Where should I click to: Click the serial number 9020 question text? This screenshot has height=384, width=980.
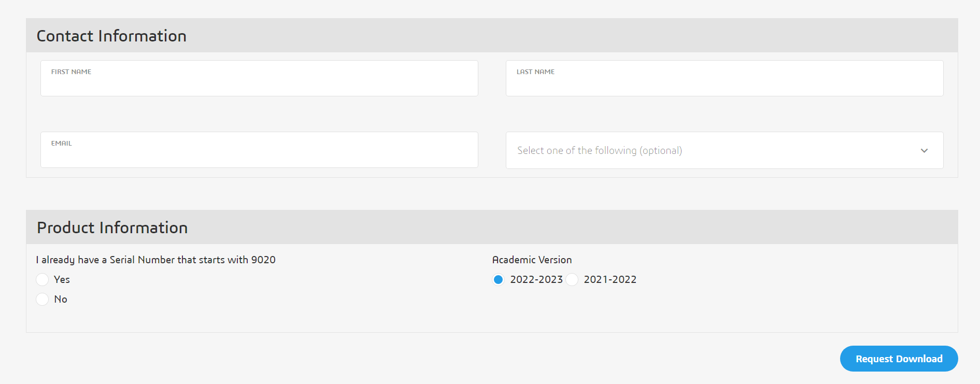coord(155,260)
